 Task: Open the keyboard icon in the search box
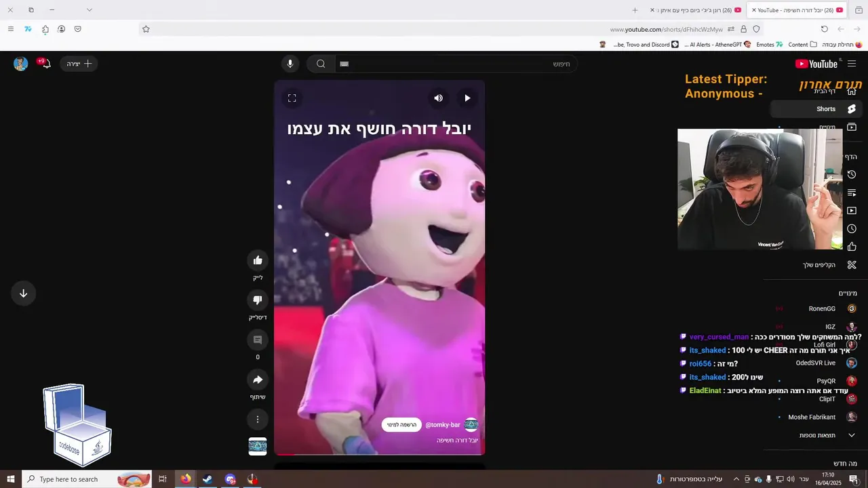click(x=344, y=64)
